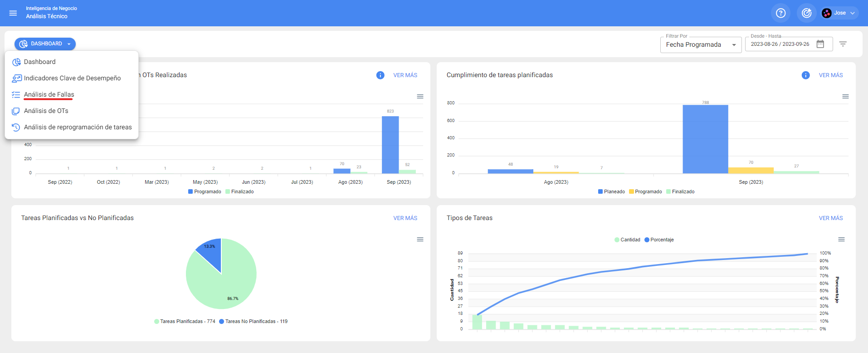
Task: Expand the Jose user account menu
Action: coord(839,13)
